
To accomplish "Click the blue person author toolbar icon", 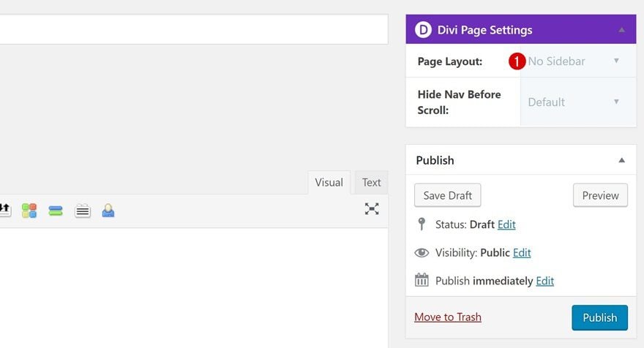I will tap(108, 211).
